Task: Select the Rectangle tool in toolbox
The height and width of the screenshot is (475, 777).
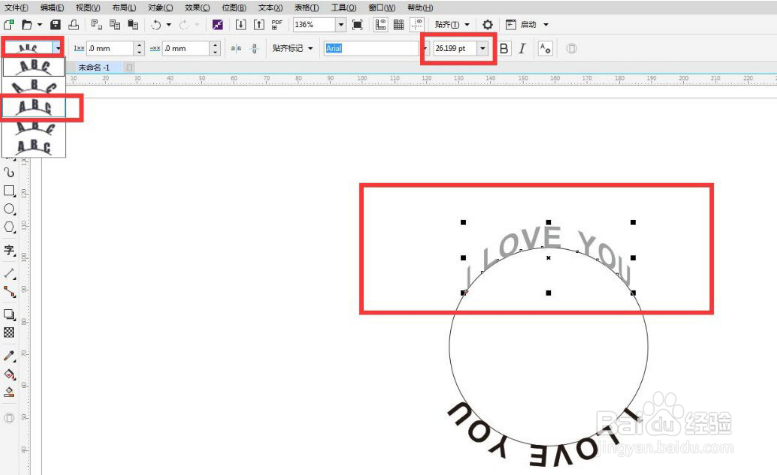Action: pyautogui.click(x=9, y=191)
